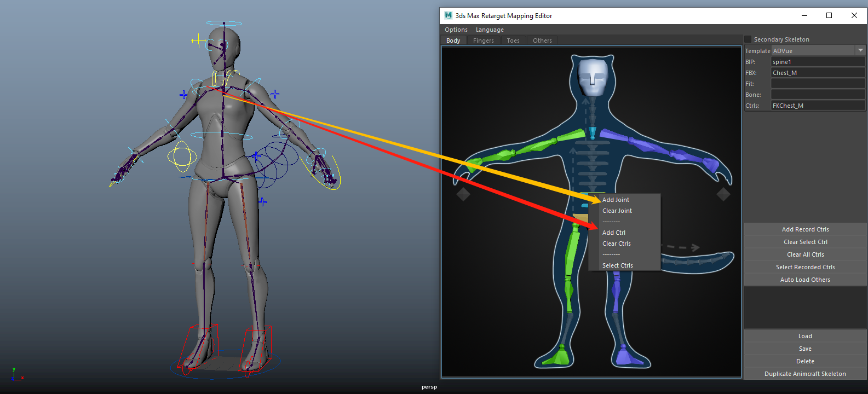Choose Add Ctrl from context menu
The image size is (868, 394).
[x=614, y=233]
